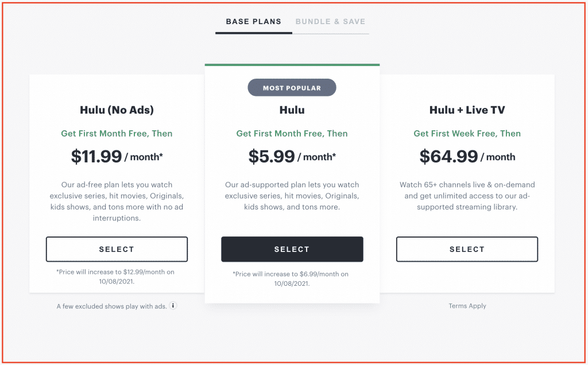The height and width of the screenshot is (365, 588).
Task: Click the Most Popular badge
Action: (292, 88)
